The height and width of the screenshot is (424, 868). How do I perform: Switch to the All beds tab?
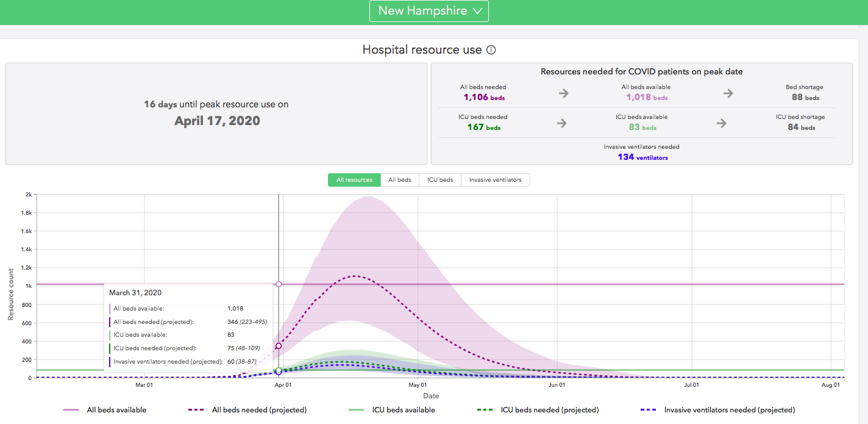click(x=400, y=180)
